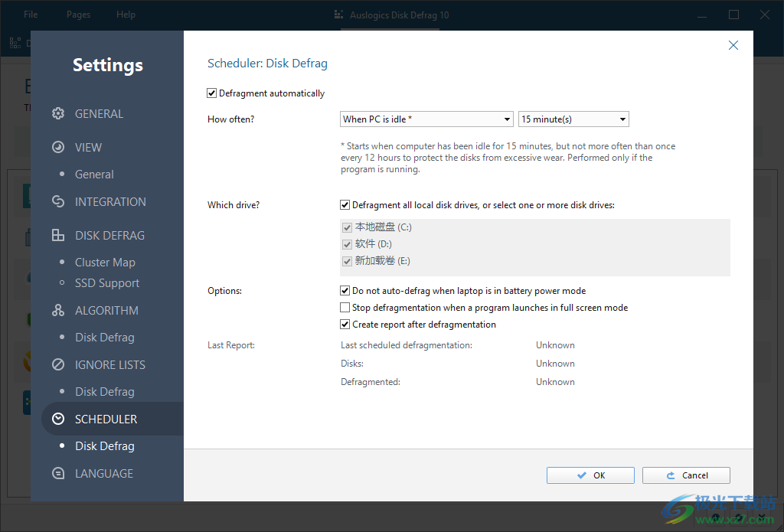Click the Disks Unknown value
This screenshot has height=532, width=784.
click(x=555, y=364)
